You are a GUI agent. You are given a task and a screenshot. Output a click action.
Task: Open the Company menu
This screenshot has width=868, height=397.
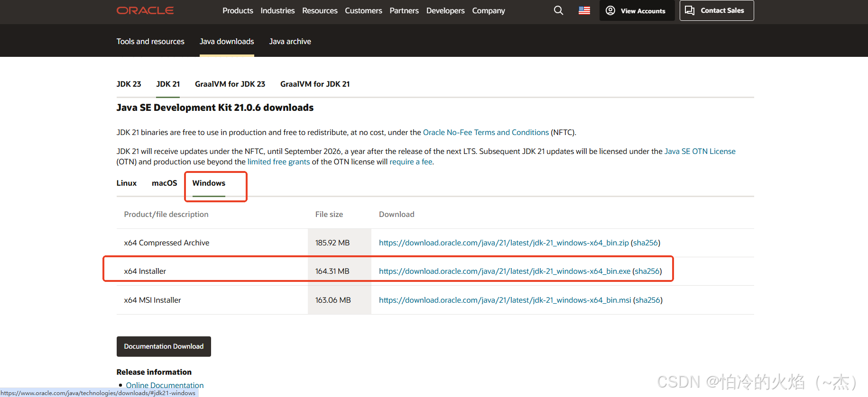pos(489,10)
